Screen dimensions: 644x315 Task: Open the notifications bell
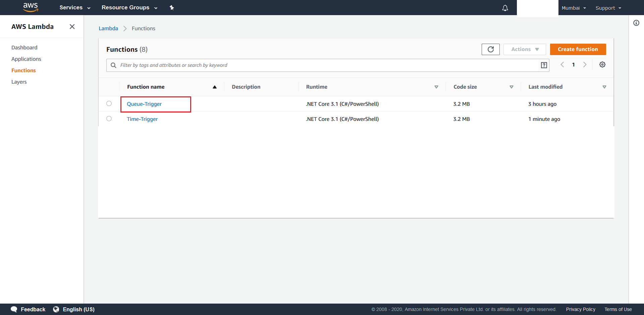pos(505,8)
